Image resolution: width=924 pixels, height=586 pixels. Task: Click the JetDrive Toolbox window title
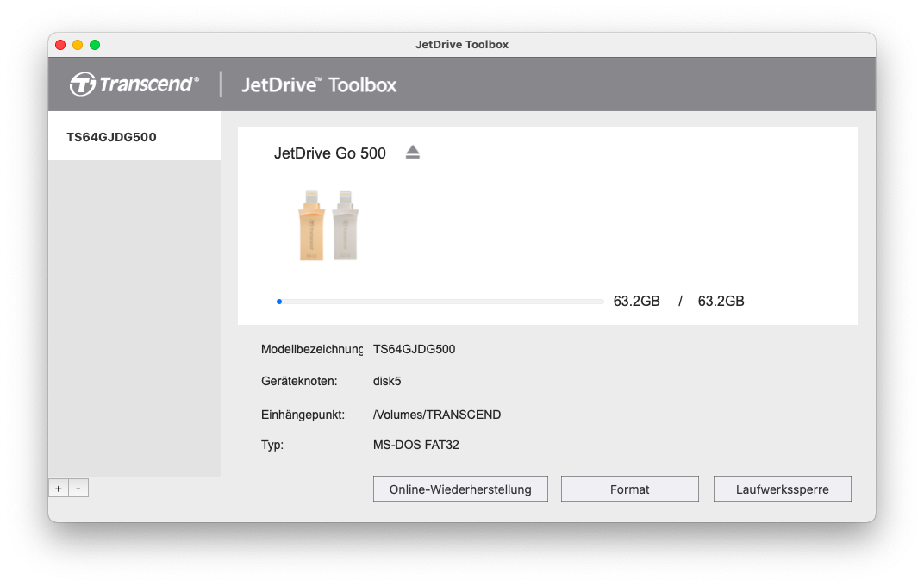tap(462, 45)
